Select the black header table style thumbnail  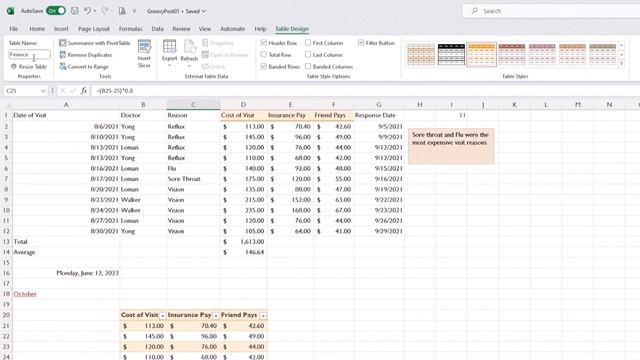451,54
